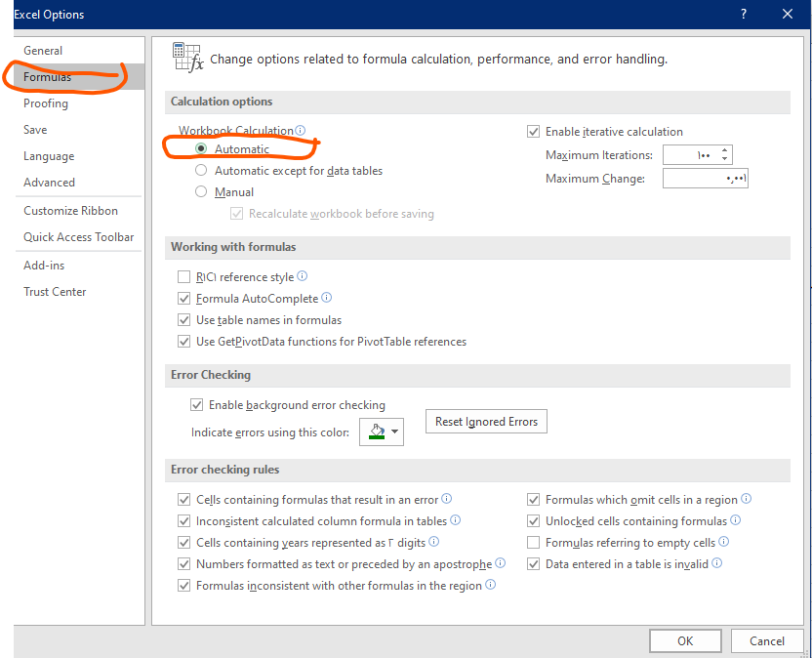Toggle Formulas inconsistent with other formulas
This screenshot has height=658, width=812.
coord(183,586)
